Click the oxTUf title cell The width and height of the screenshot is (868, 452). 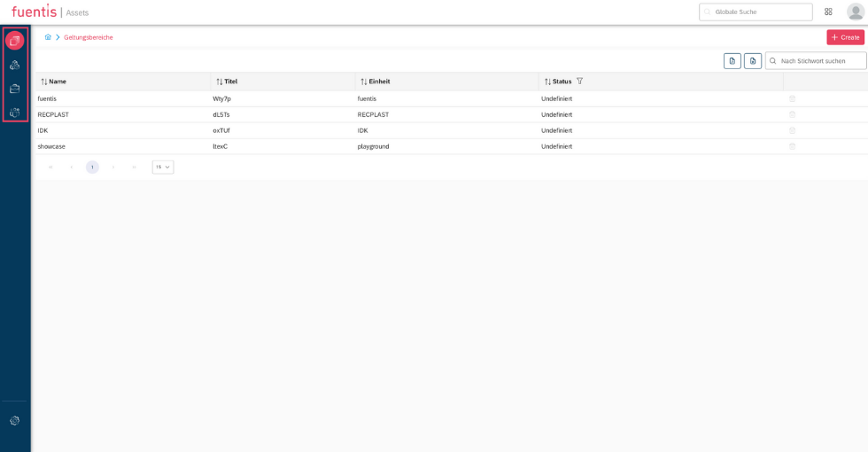pyautogui.click(x=221, y=131)
